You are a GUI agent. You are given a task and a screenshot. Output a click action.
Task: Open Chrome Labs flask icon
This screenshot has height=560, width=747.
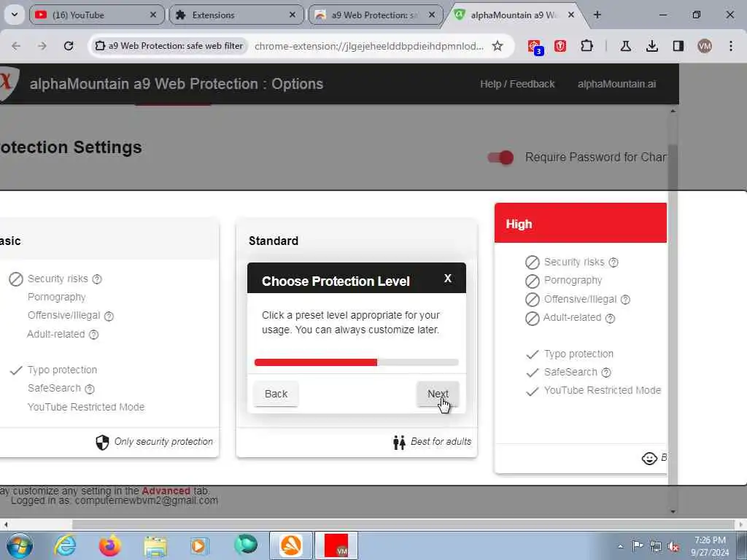tap(625, 46)
